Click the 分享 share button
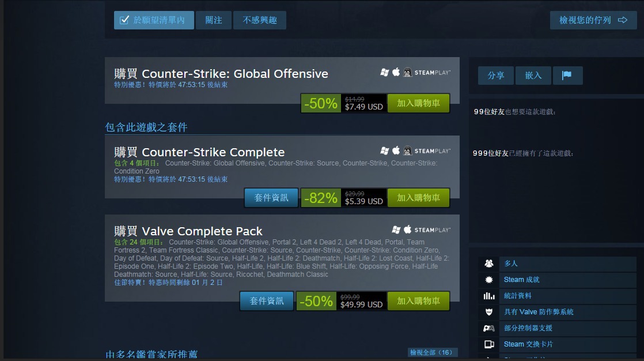Viewport: 644px width, 361px height. pyautogui.click(x=496, y=75)
